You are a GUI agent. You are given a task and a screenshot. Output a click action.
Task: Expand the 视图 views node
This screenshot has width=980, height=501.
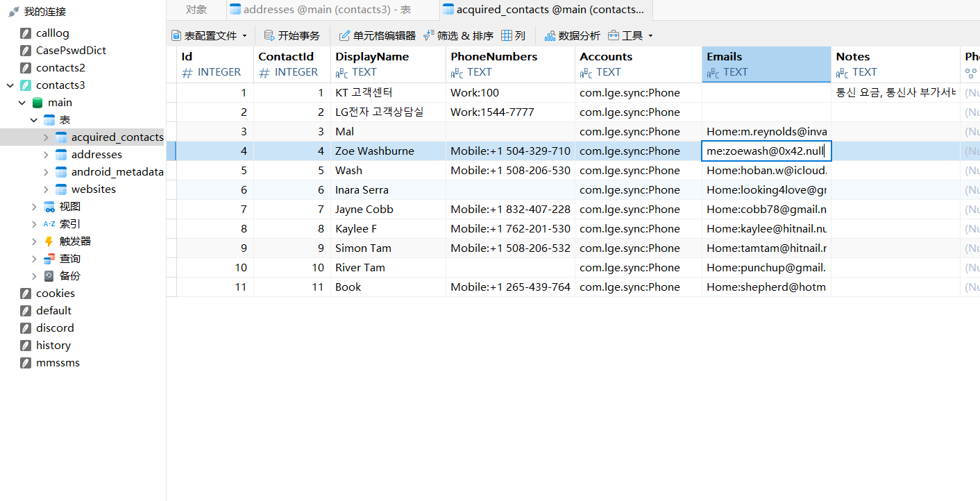pos(34,207)
